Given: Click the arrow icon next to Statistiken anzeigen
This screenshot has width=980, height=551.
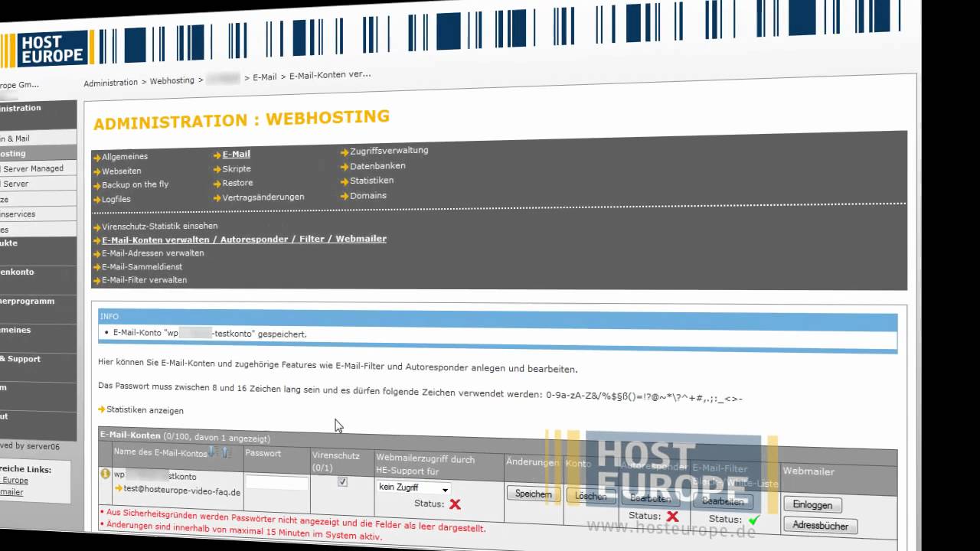Looking at the screenshot, I should point(102,410).
